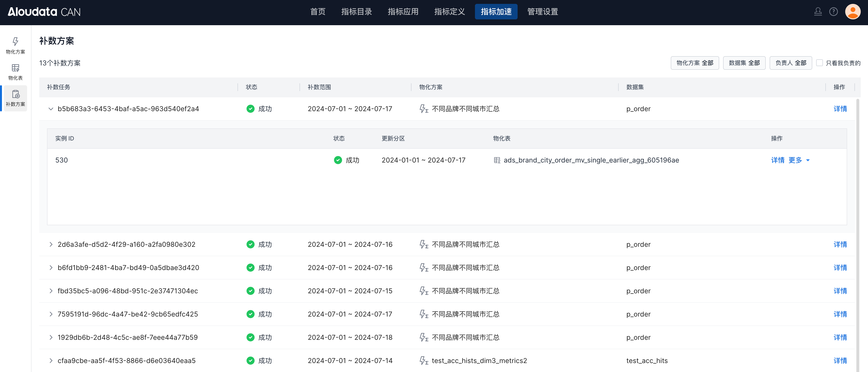Open the 更多 dropdown for instance 530
The height and width of the screenshot is (372, 868).
pos(799,160)
